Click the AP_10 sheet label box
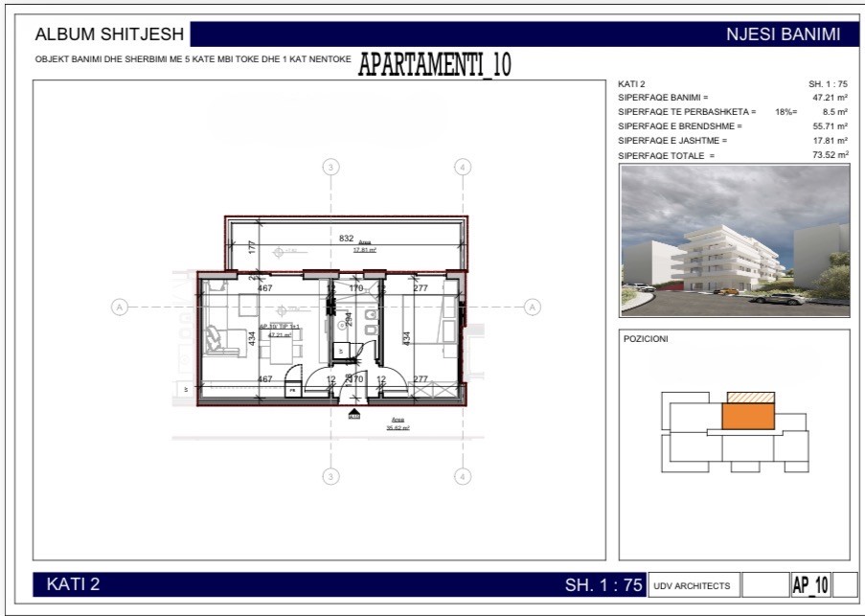The width and height of the screenshot is (865, 616). [x=809, y=585]
